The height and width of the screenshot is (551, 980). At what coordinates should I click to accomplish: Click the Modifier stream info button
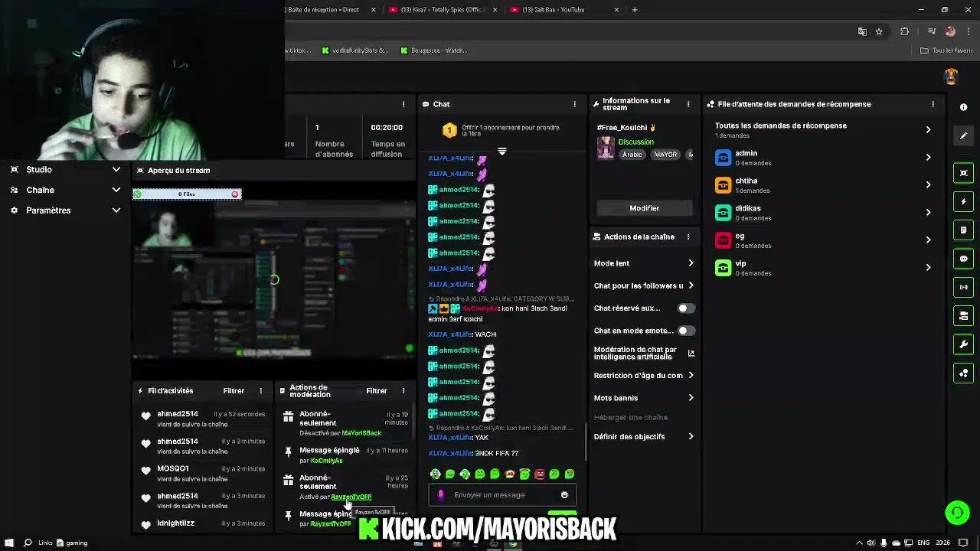644,208
